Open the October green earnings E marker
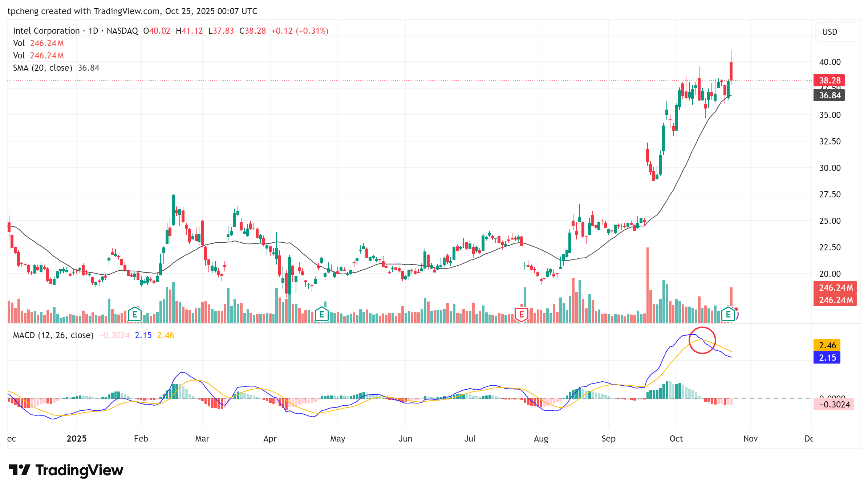This screenshot has width=868, height=492. click(728, 314)
